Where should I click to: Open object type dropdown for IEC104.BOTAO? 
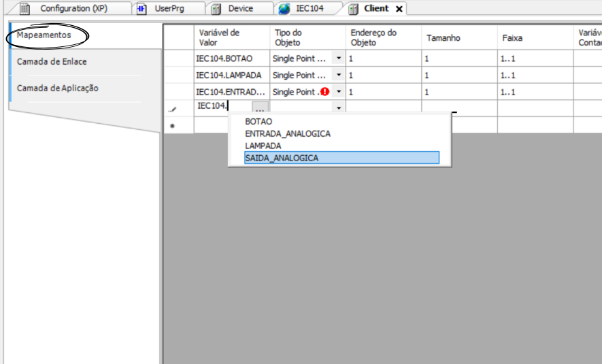pos(339,59)
